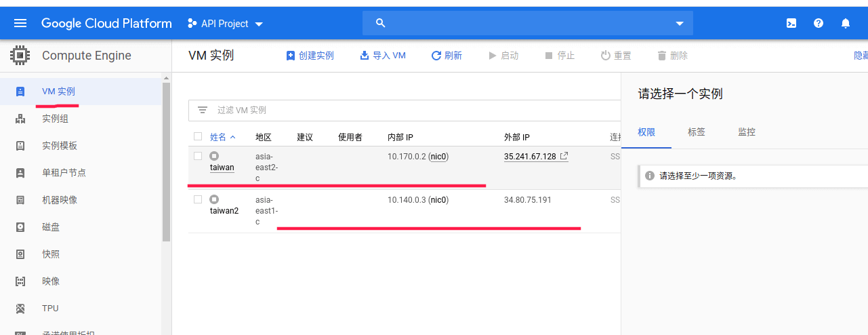Go to 快照 snapshots page

pos(50,254)
